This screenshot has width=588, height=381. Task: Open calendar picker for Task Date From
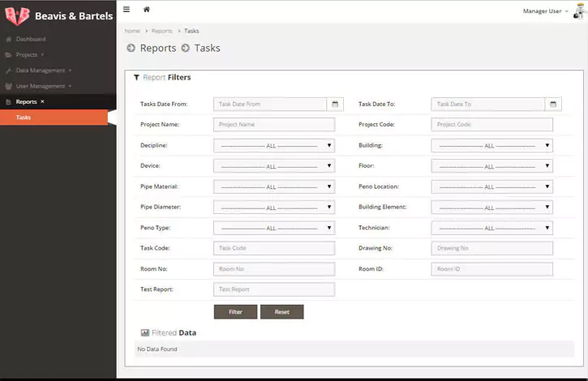[x=336, y=104]
